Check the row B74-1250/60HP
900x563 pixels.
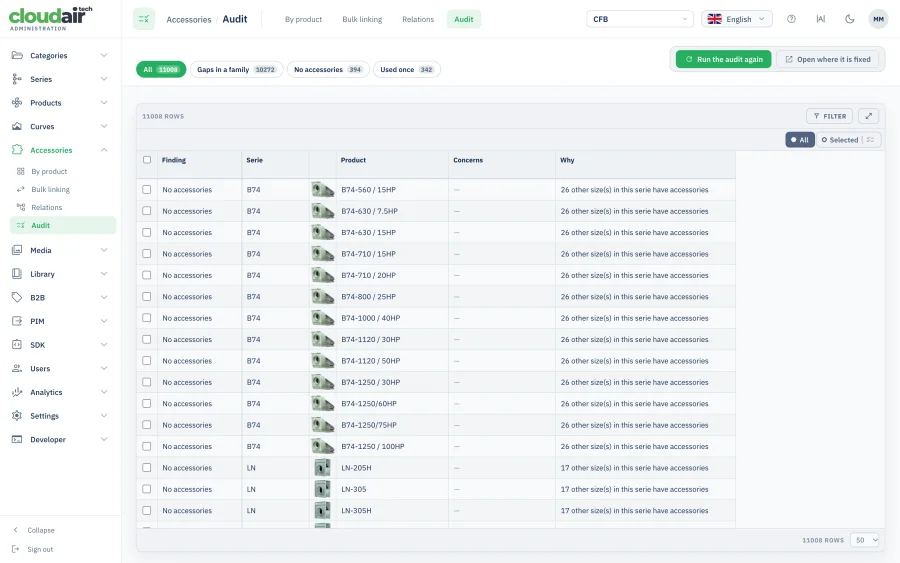tap(147, 403)
